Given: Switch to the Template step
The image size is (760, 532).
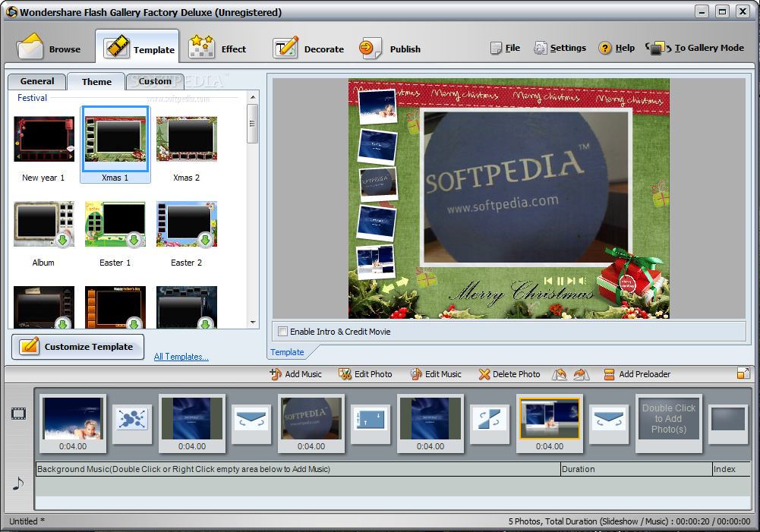Looking at the screenshot, I should click(137, 49).
